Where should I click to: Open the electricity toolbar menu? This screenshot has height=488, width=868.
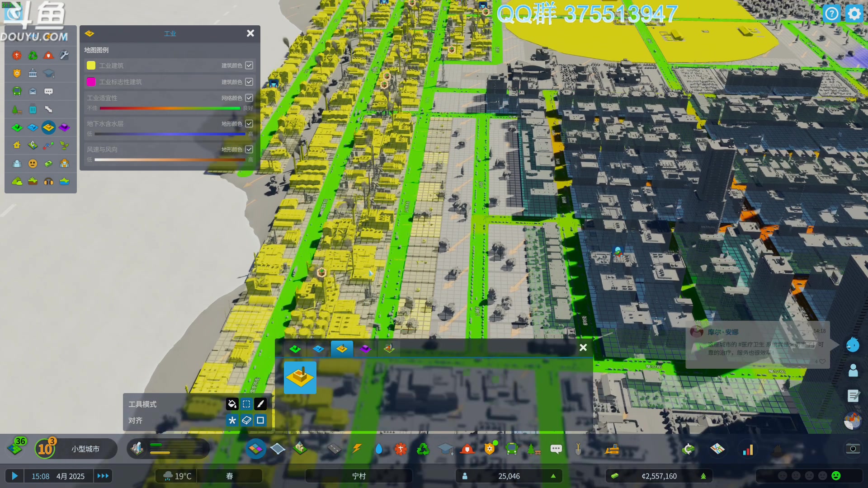tap(357, 449)
